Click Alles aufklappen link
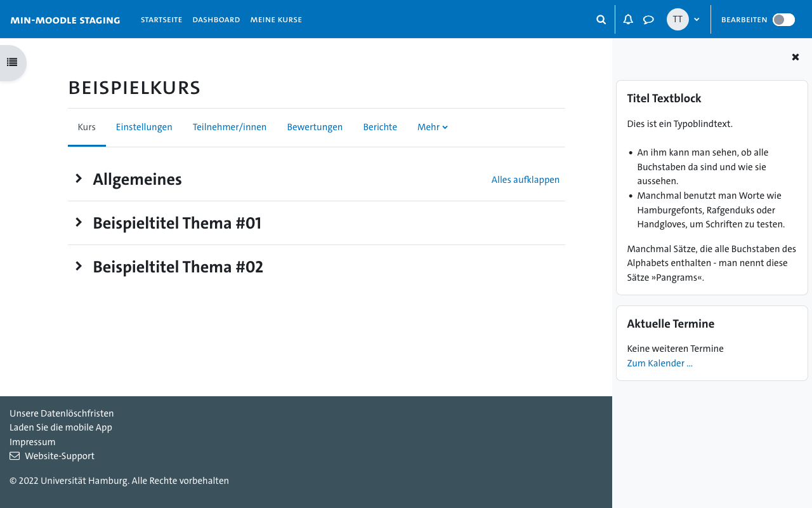This screenshot has height=508, width=812. pyautogui.click(x=525, y=180)
